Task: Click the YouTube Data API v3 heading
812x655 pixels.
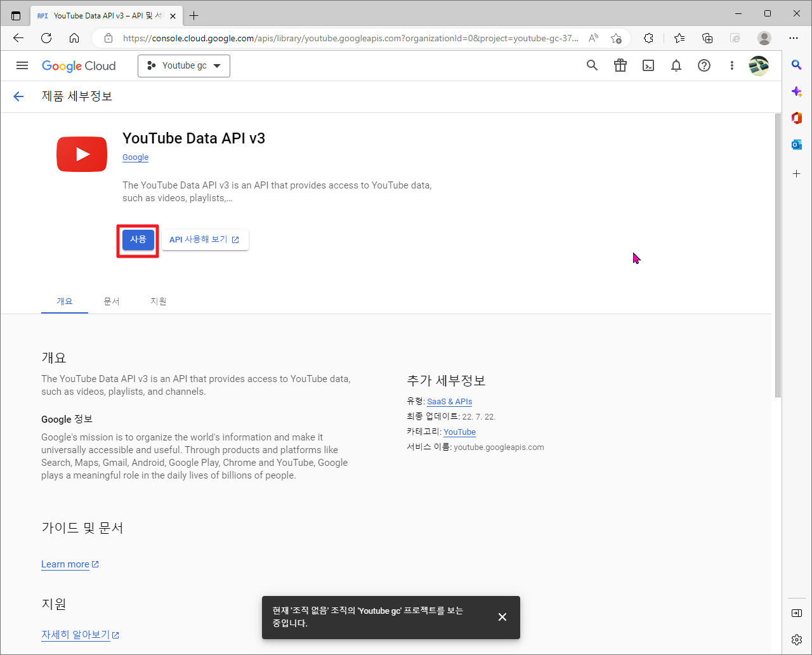Action: [193, 138]
